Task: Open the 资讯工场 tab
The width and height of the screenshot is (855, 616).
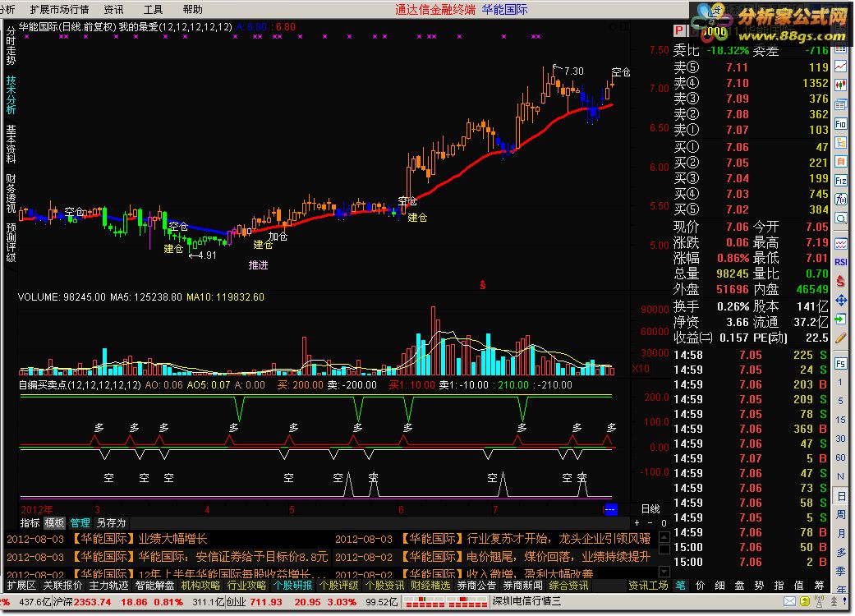Action: click(648, 586)
